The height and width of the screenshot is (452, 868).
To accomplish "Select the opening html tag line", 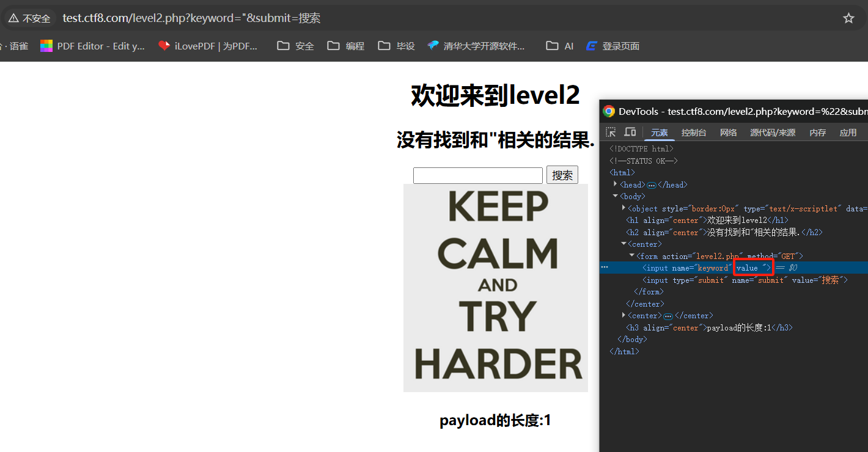I will click(622, 172).
